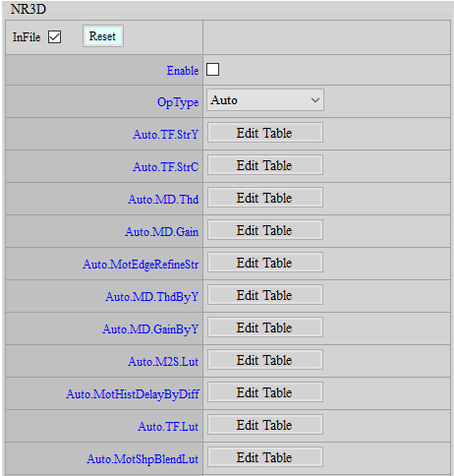Image resolution: width=454 pixels, height=476 pixels.
Task: Click Edit Table for Auto.TF.Lut
Action: 265,425
